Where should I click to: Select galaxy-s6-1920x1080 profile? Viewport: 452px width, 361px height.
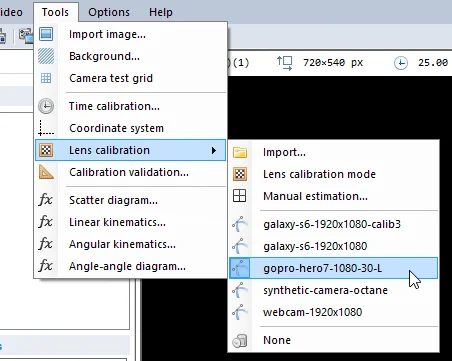(x=334, y=246)
